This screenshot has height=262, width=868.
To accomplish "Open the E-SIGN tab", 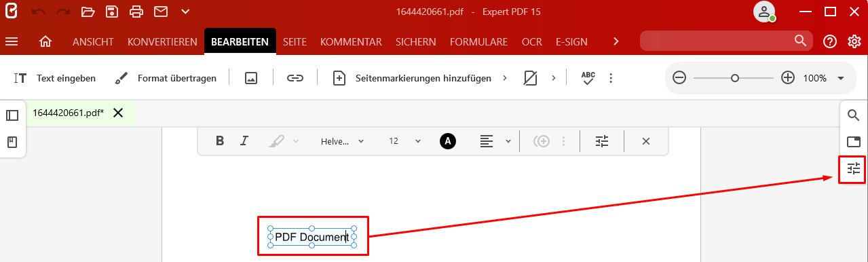I will pyautogui.click(x=571, y=41).
